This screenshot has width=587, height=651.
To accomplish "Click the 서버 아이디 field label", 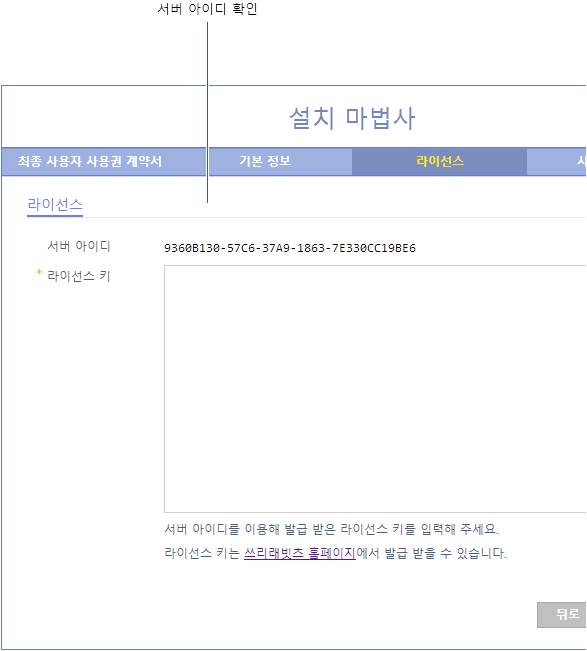I will [x=79, y=246].
